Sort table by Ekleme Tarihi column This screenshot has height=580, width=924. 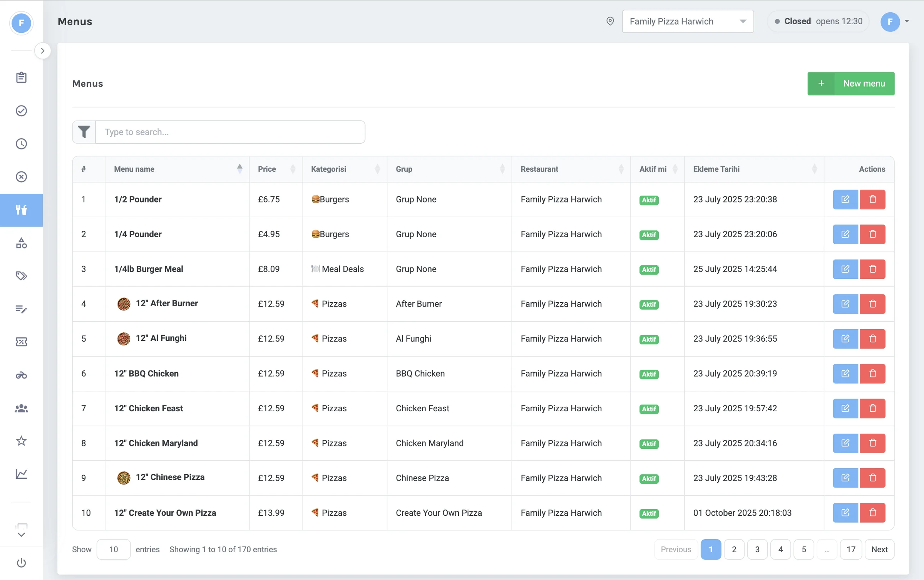[x=754, y=169]
